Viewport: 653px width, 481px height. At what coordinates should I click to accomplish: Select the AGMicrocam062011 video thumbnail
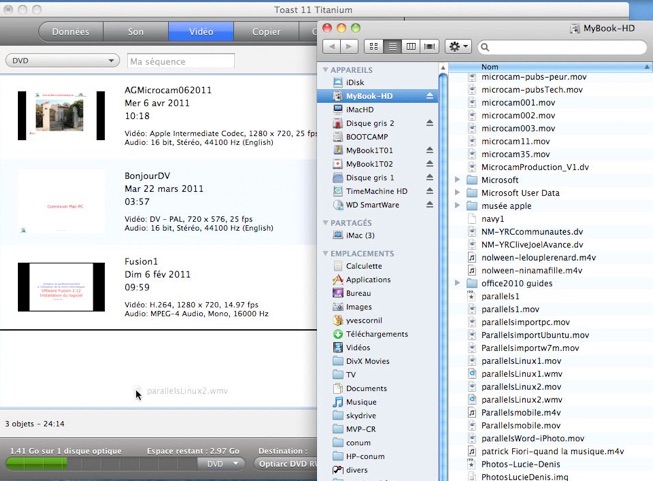tap(61, 115)
